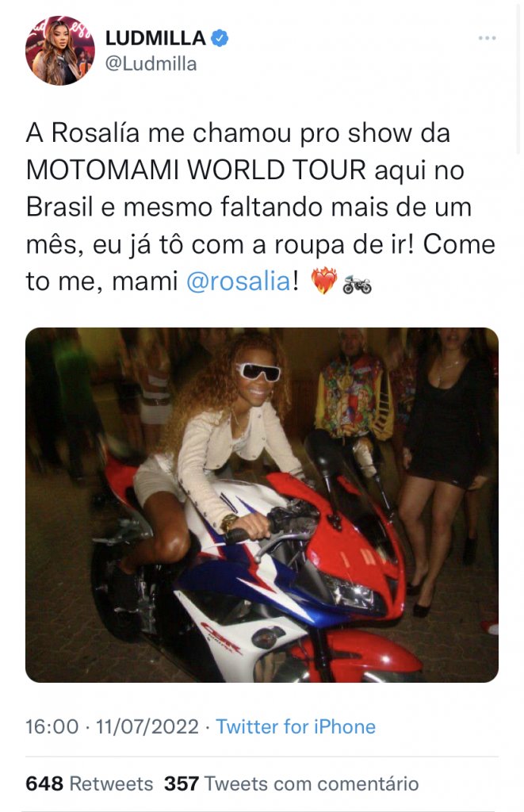Click the 16:00 timestamp
524x812 pixels.
click(52, 726)
